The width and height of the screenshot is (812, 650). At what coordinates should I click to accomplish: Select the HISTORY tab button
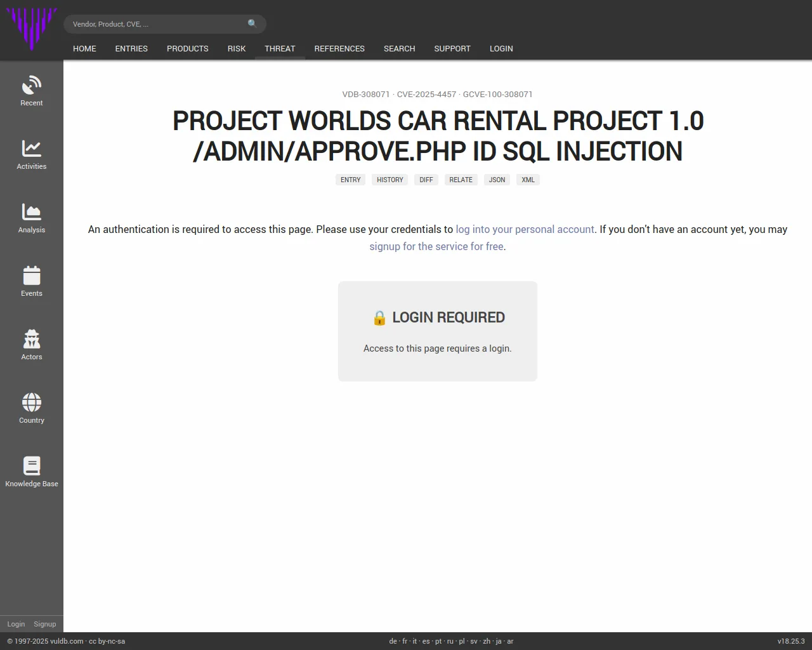pos(390,180)
